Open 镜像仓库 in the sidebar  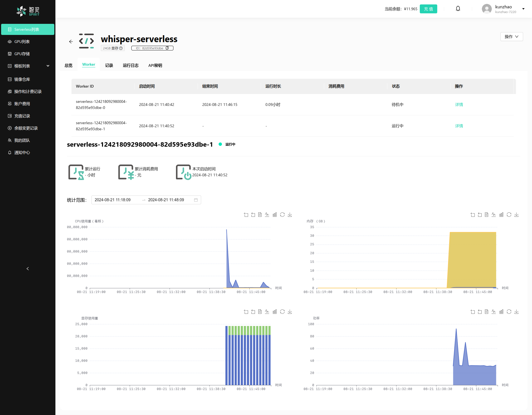click(28, 79)
